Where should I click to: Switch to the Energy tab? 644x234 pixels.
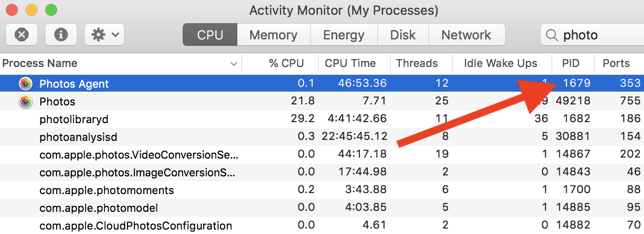point(344,35)
